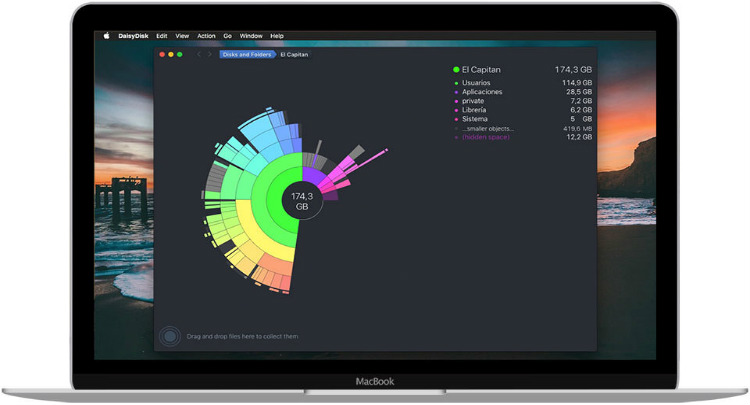Go forward with the right arrow
The image size is (750, 405).
(210, 55)
